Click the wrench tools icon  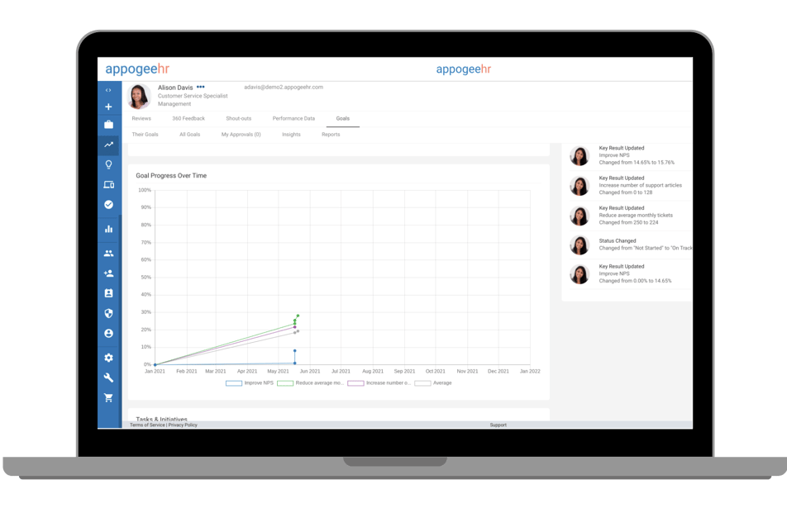pos(108,378)
